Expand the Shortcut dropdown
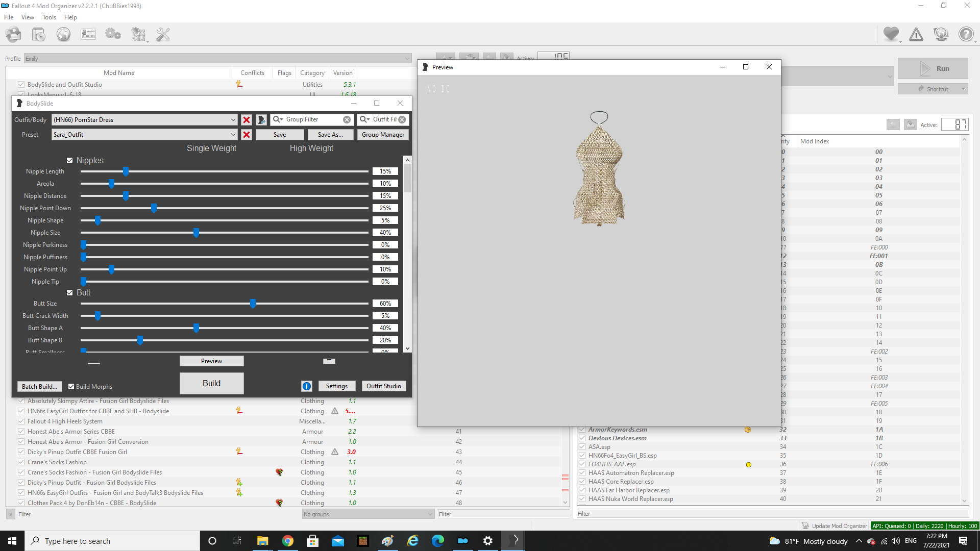 pos(964,89)
